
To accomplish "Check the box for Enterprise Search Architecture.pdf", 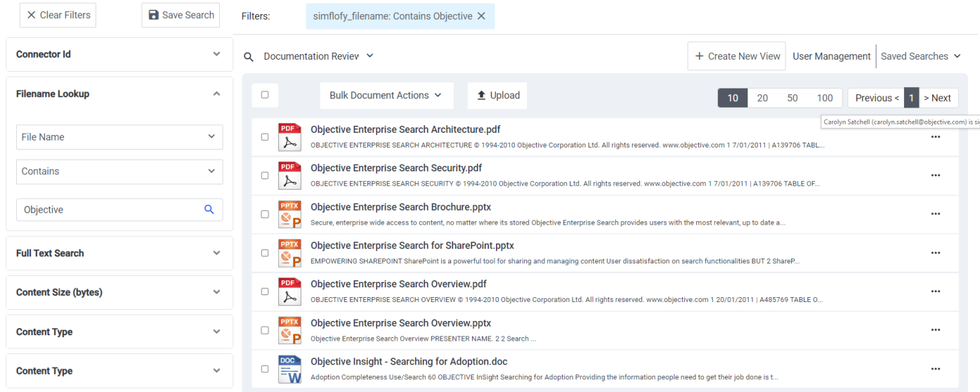I will pyautogui.click(x=265, y=137).
